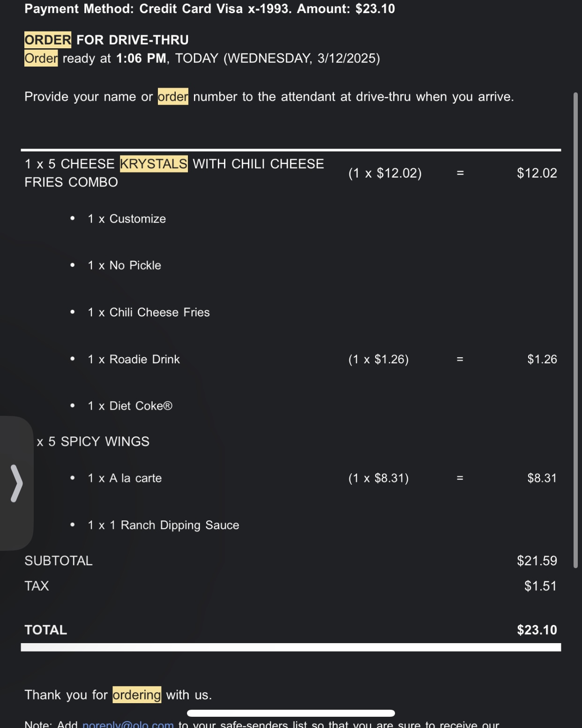Viewport: 582px width, 728px height.
Task: Select the '1 x Diet Coke®' entry
Action: point(130,406)
